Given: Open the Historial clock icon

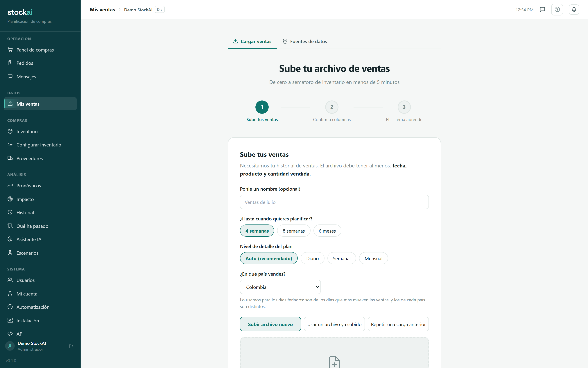Looking at the screenshot, I should [10, 212].
